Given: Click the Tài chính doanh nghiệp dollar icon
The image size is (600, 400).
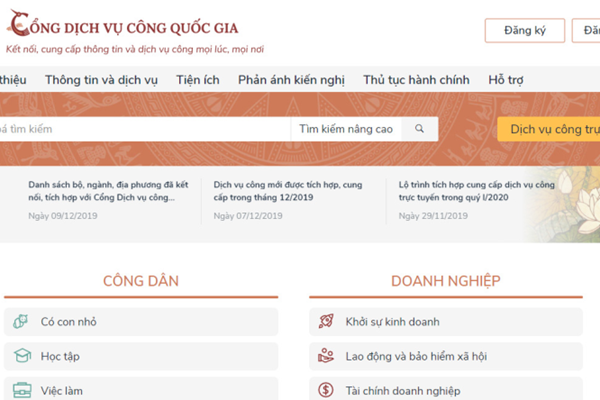Looking at the screenshot, I should click(326, 390).
